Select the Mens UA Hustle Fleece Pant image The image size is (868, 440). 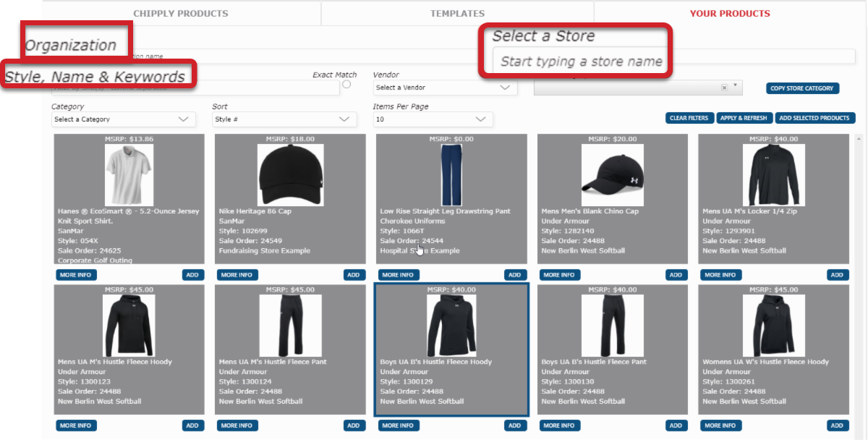coord(291,325)
